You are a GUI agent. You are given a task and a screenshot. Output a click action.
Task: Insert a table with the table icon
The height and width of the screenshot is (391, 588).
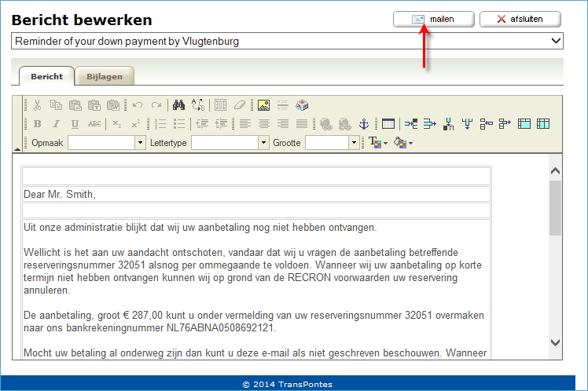point(388,124)
